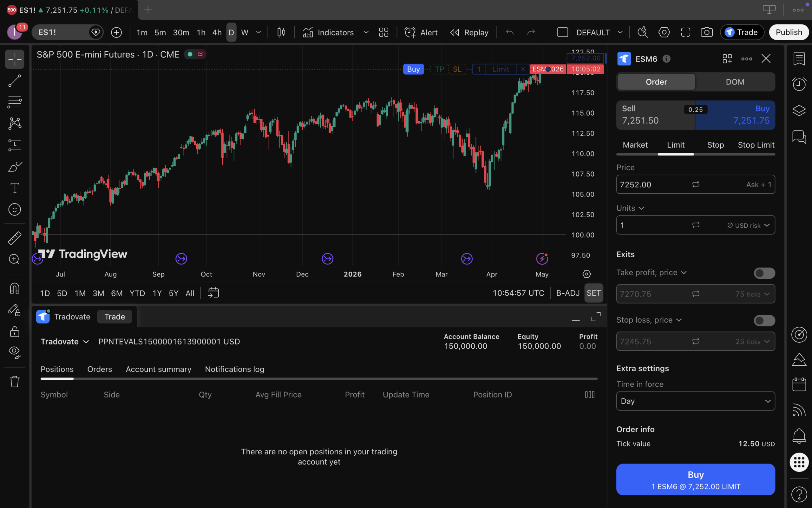The image size is (812, 508).
Task: Click the Sell 7,251.50 price box
Action: click(656, 115)
